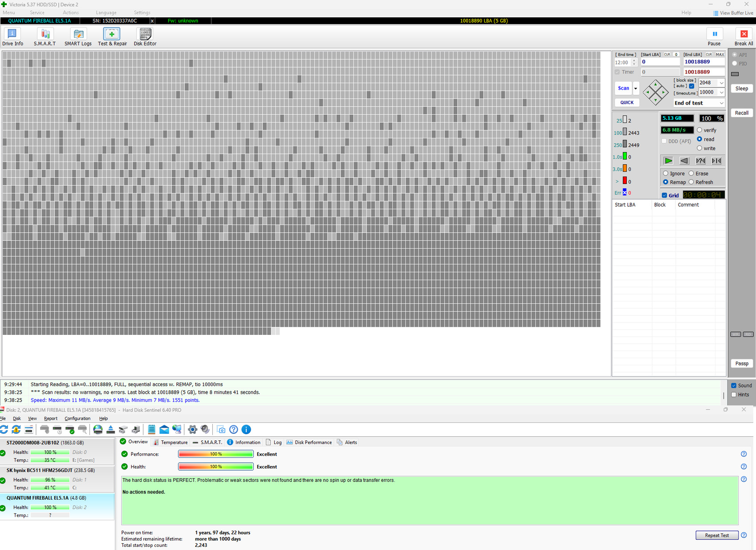Toggle the auto block size checkbox

click(x=691, y=86)
